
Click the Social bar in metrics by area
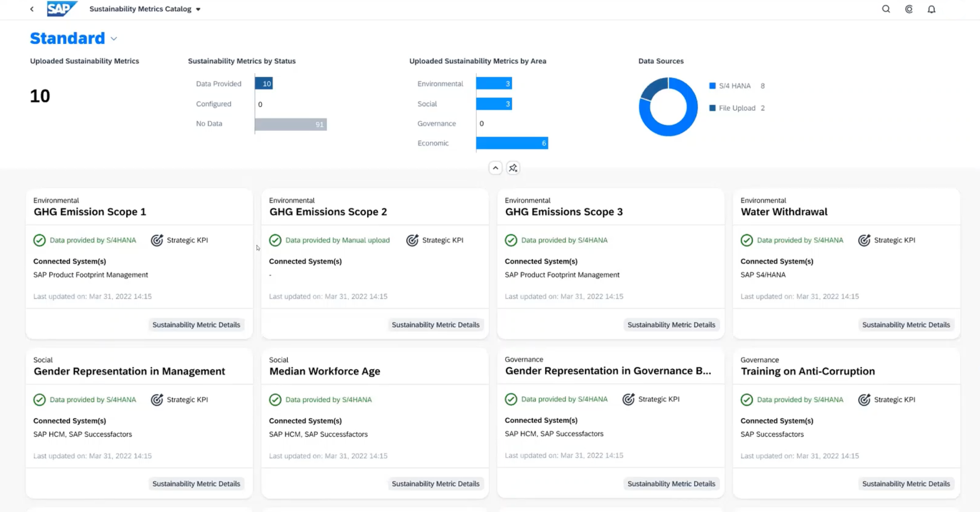point(494,103)
